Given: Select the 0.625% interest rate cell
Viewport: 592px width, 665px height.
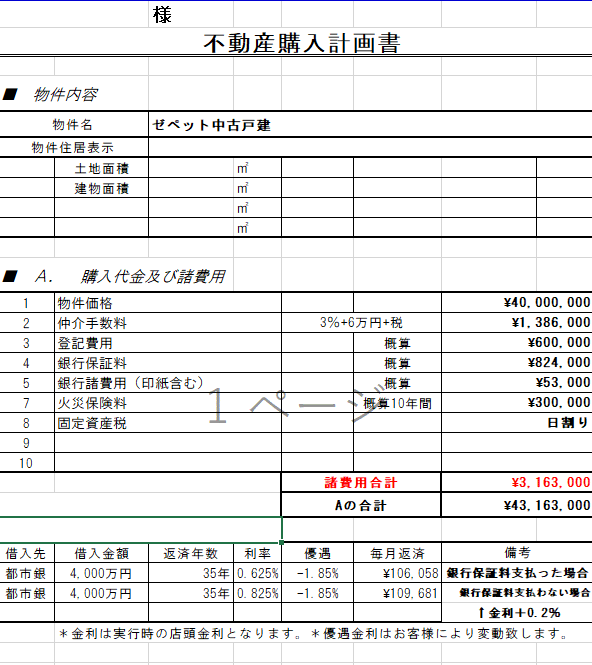Looking at the screenshot, I should [257, 573].
